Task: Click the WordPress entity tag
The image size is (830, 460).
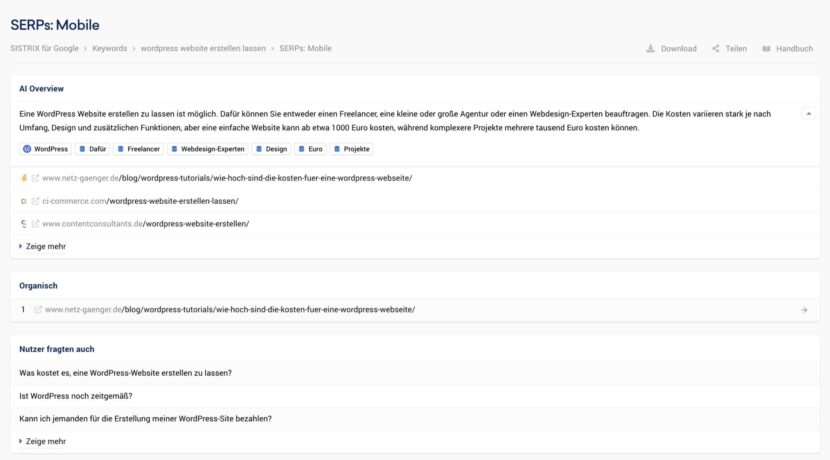Action: point(46,149)
